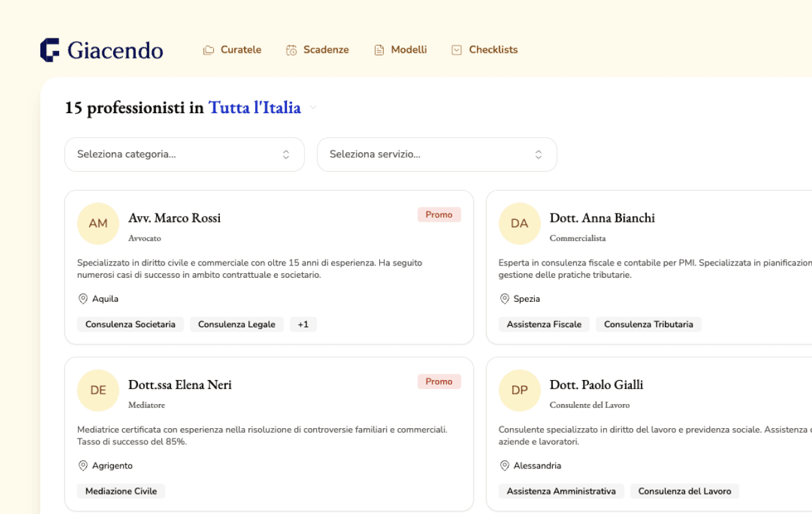This screenshot has width=812, height=514.
Task: Select the Assistenza Amministrativa tag
Action: pos(562,491)
